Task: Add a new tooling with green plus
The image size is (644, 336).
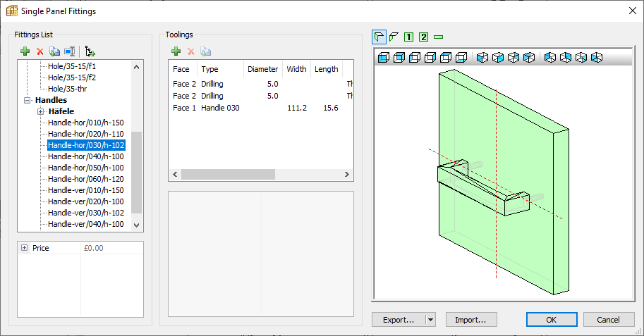Action: pos(176,51)
